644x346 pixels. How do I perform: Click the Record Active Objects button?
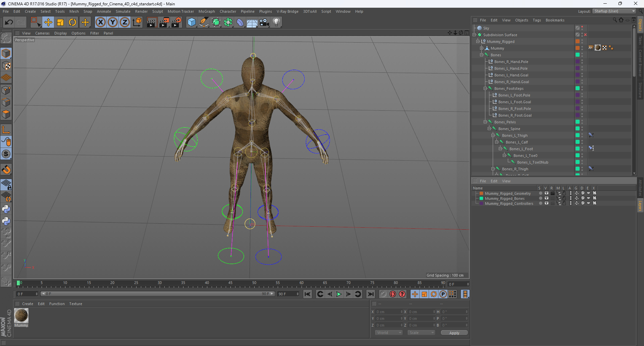coord(383,294)
